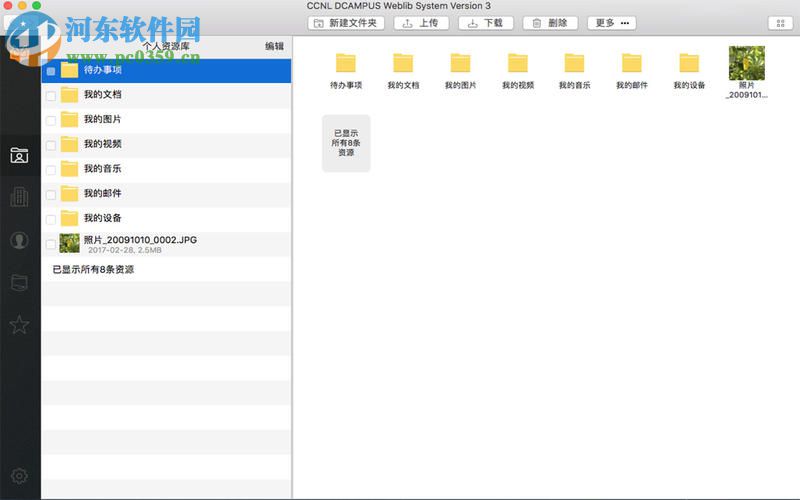The width and height of the screenshot is (800, 500).
Task: Click the 删除 delete button
Action: click(x=550, y=23)
